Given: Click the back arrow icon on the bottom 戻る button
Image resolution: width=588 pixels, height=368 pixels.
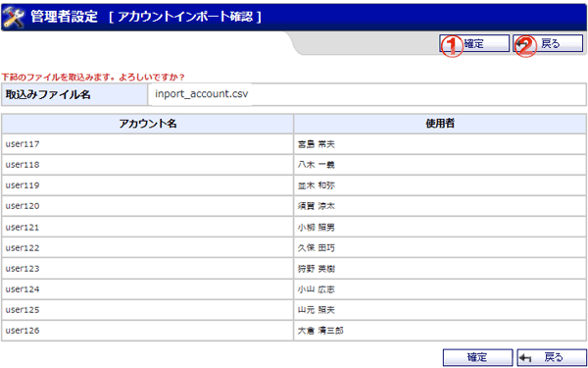Looking at the screenshot, I should [525, 358].
